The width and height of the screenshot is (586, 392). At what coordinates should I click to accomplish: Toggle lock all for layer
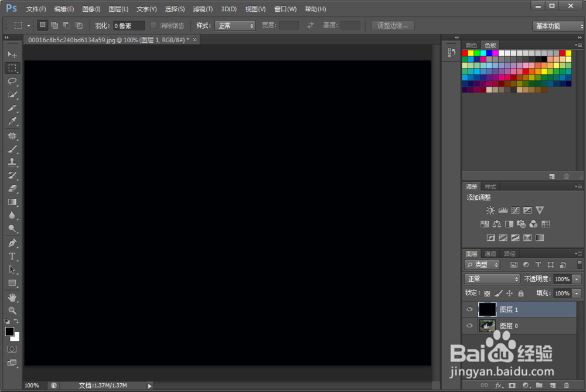521,294
